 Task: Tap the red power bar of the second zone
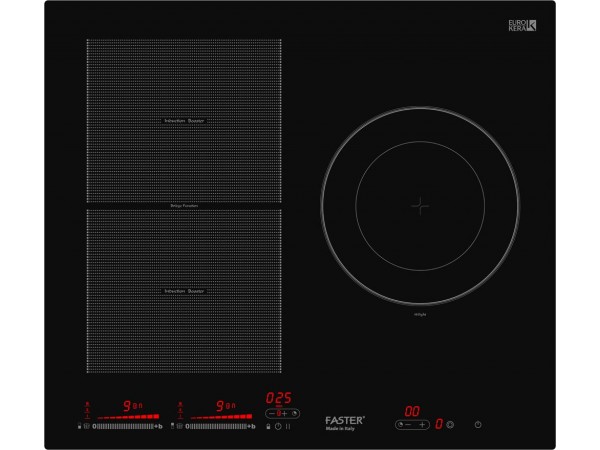pos(221,416)
